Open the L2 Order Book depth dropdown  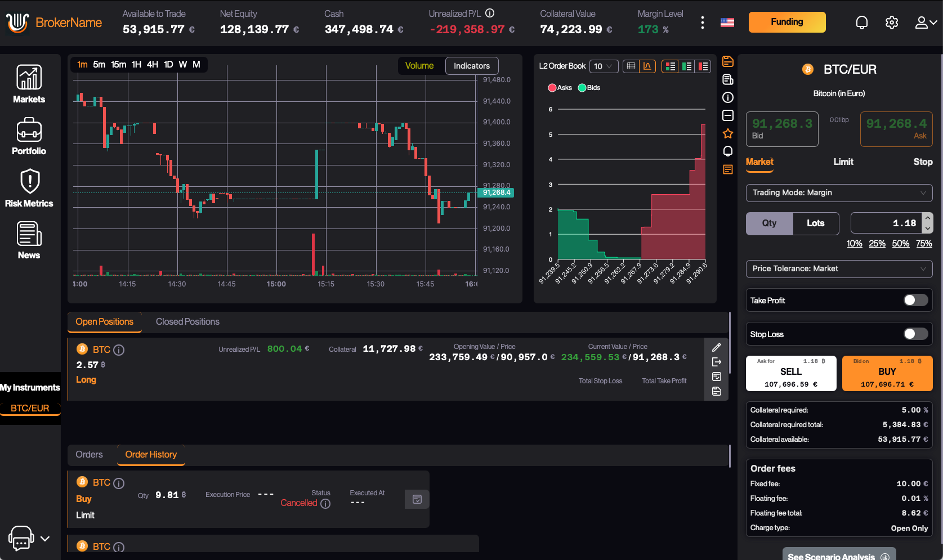click(x=603, y=66)
